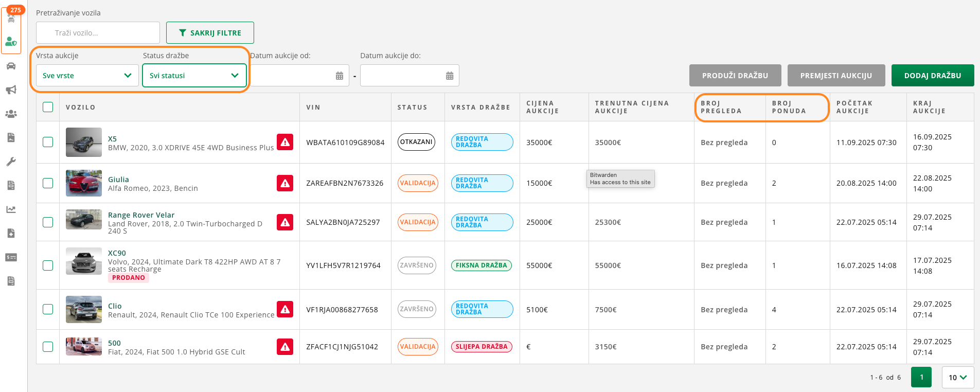Go to page 1 in pagination
The image size is (980, 392).
(921, 377)
